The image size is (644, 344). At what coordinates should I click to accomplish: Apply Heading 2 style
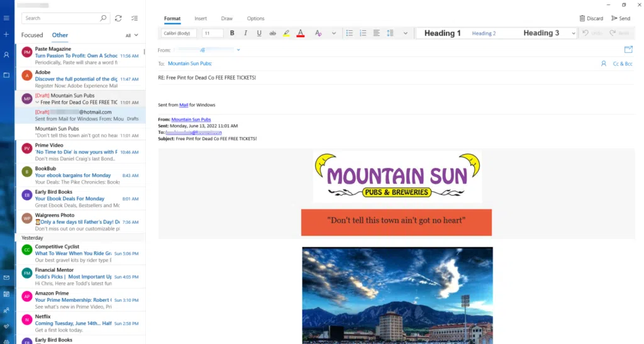[484, 33]
